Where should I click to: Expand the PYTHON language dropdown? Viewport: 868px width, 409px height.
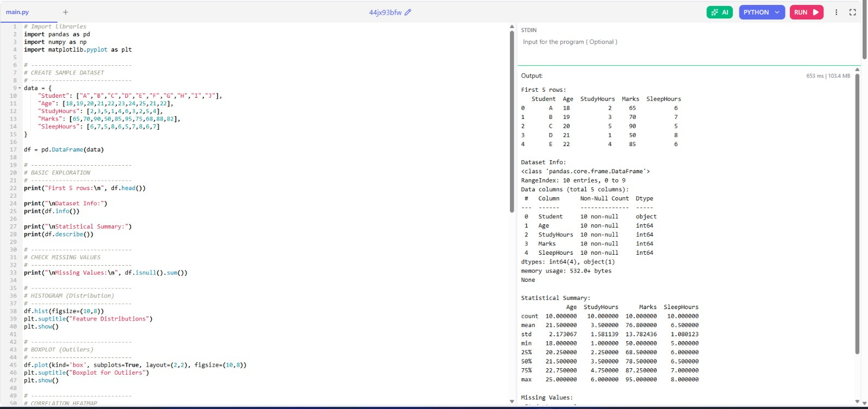pos(762,12)
